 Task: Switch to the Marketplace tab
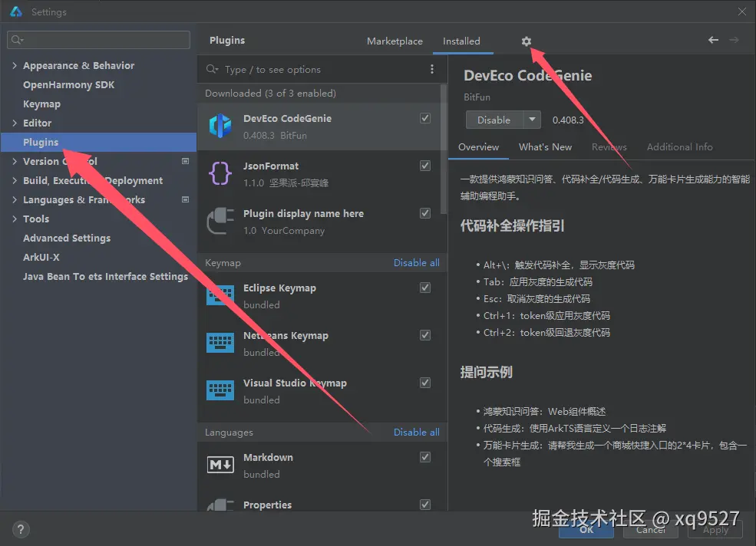tap(395, 41)
